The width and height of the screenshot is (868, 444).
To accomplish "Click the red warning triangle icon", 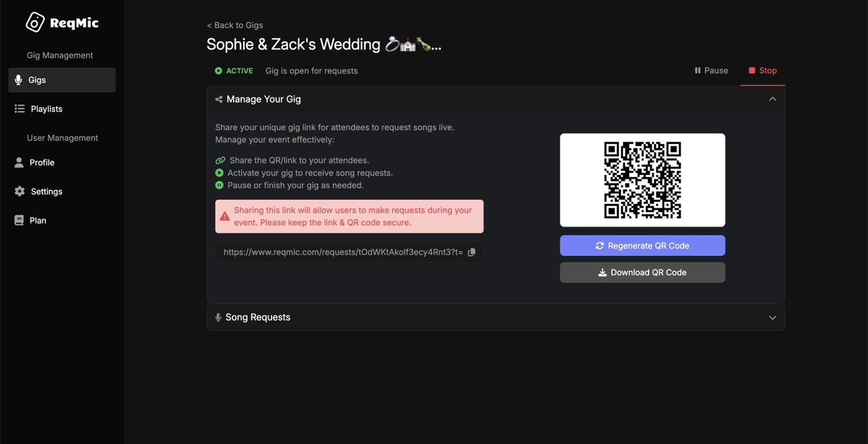I will click(224, 216).
